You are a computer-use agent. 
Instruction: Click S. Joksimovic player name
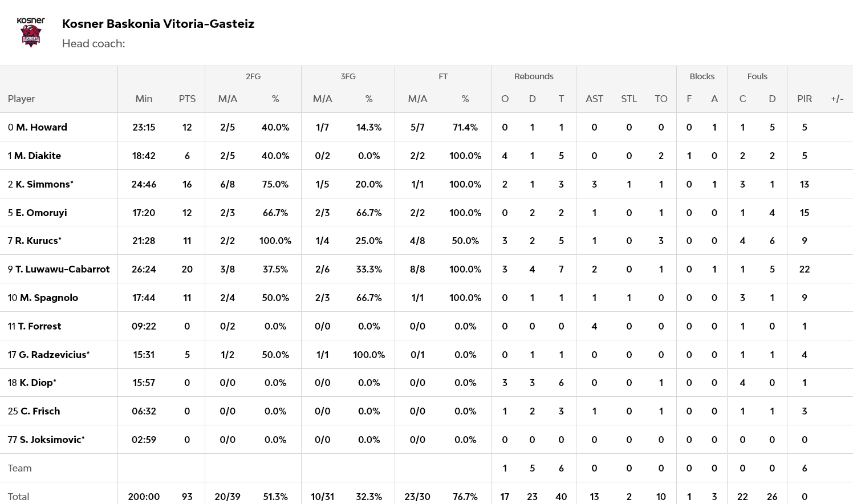coord(51,440)
